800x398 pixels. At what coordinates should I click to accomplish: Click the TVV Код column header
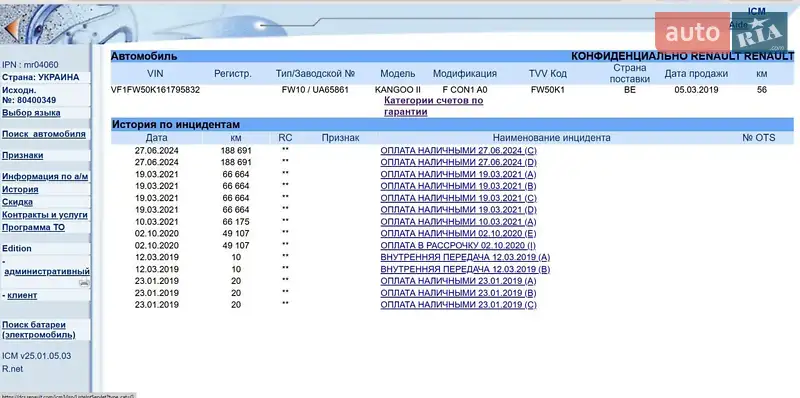pyautogui.click(x=547, y=73)
